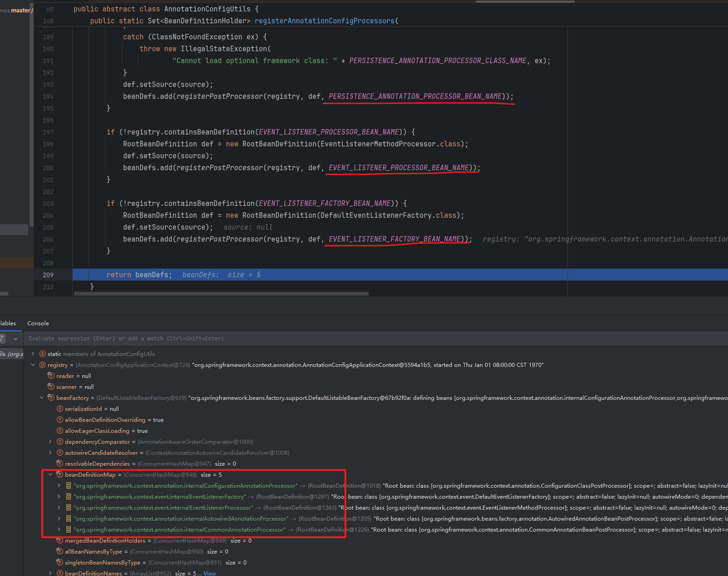Click the field icon next to reader
The width and height of the screenshot is (728, 576).
pos(51,376)
